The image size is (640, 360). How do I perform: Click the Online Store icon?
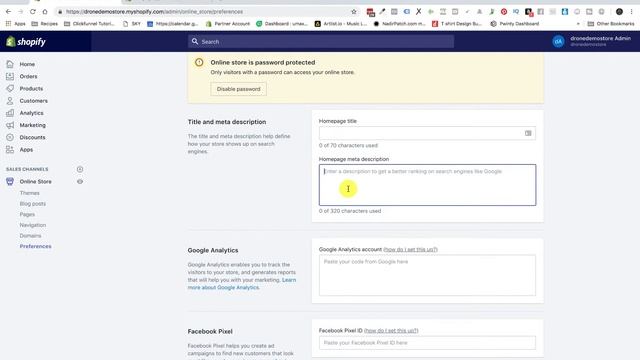[10, 182]
